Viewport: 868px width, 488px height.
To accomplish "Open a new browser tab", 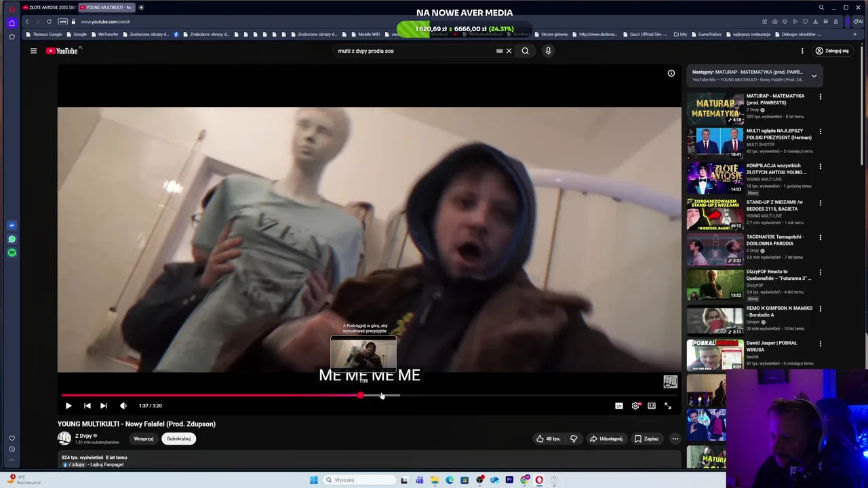I will point(141,7).
